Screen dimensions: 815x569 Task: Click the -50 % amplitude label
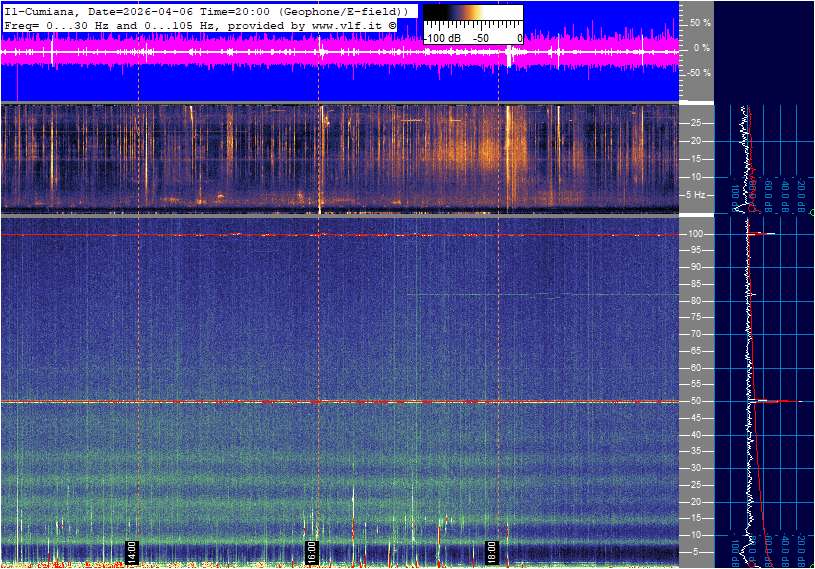[x=699, y=72]
